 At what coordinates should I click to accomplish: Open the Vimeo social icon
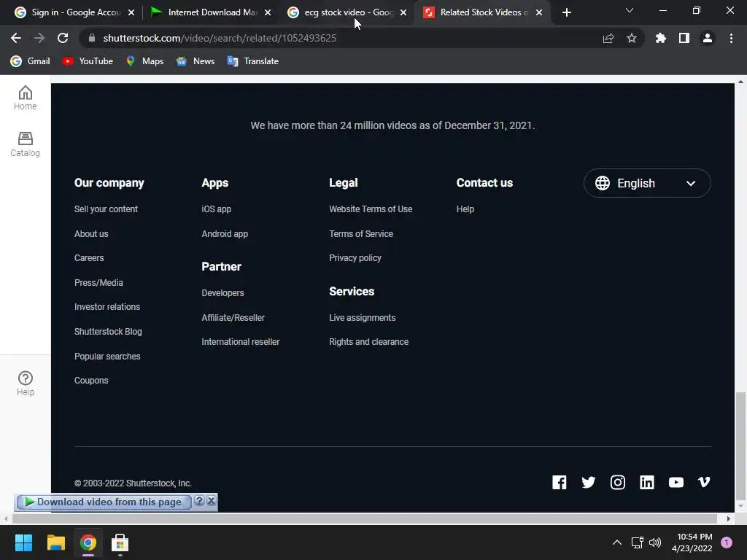(704, 483)
